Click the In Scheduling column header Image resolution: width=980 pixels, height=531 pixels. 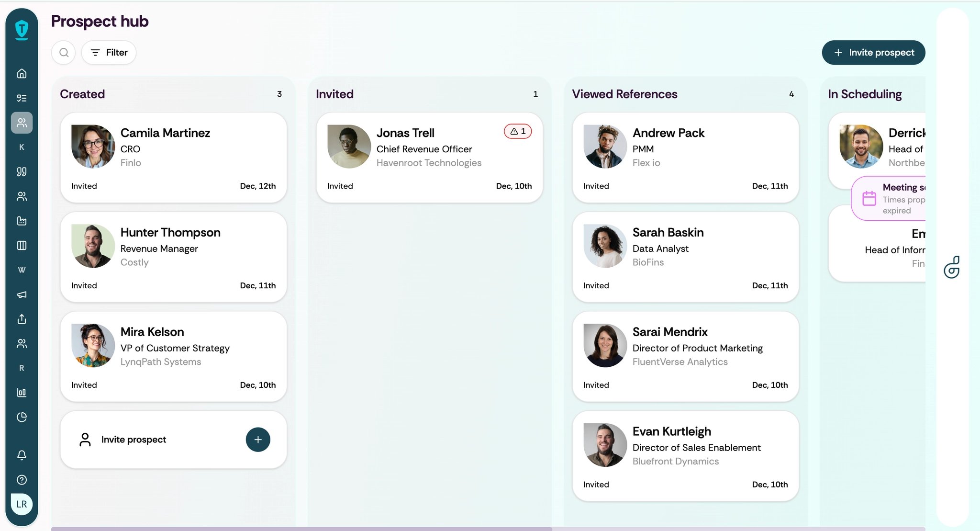(x=865, y=94)
